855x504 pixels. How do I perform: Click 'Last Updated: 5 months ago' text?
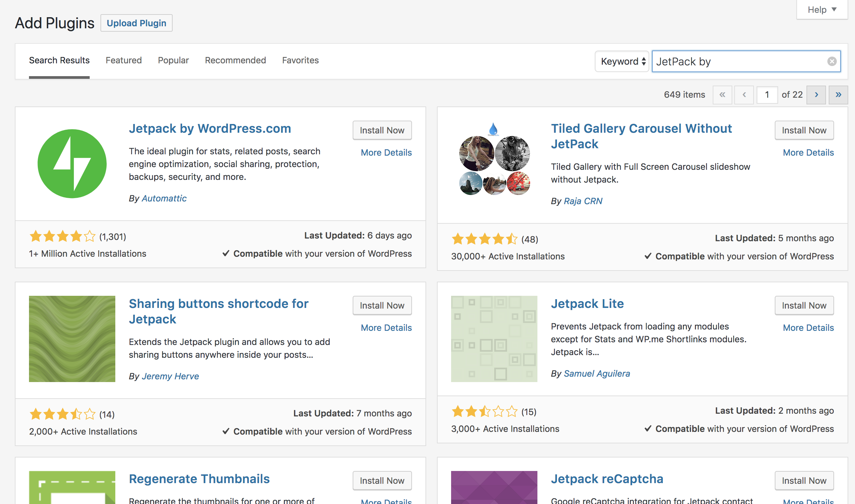click(774, 238)
